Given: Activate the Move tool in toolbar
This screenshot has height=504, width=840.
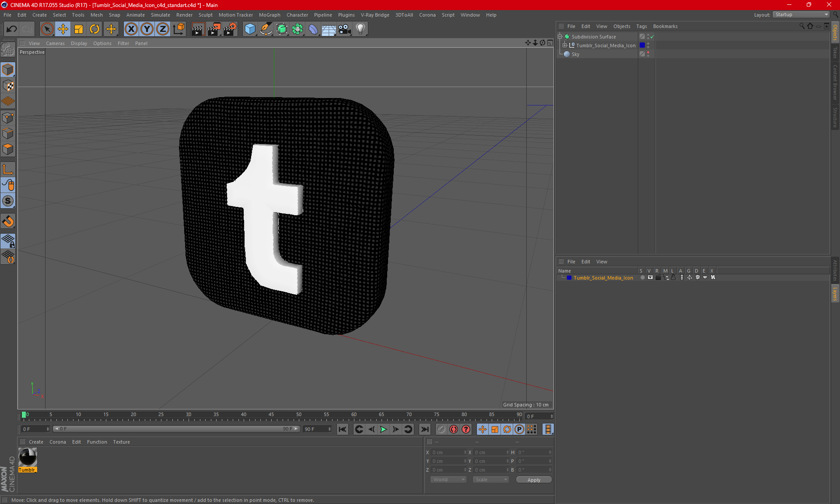Looking at the screenshot, I should pyautogui.click(x=63, y=29).
